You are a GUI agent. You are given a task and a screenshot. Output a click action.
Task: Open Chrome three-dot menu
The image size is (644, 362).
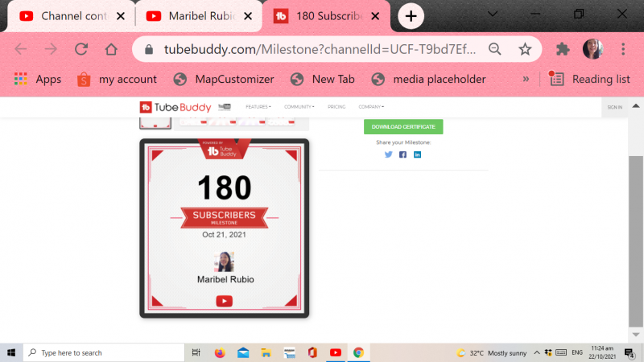pyautogui.click(x=623, y=49)
